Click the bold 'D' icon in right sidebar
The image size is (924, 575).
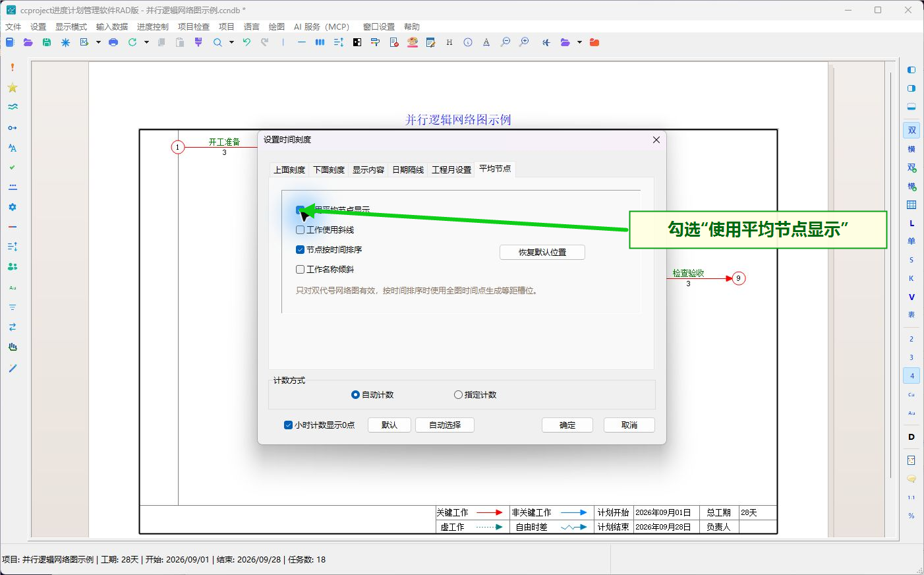click(911, 437)
